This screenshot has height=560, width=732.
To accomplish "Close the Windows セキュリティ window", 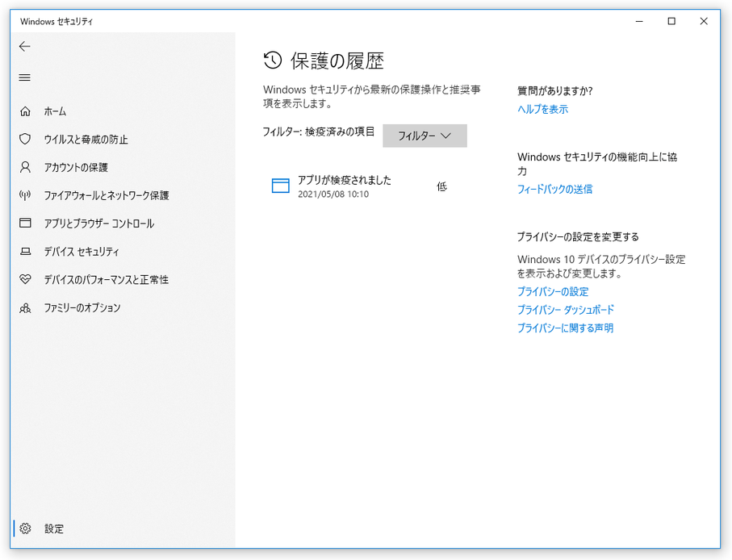I will coord(704,21).
